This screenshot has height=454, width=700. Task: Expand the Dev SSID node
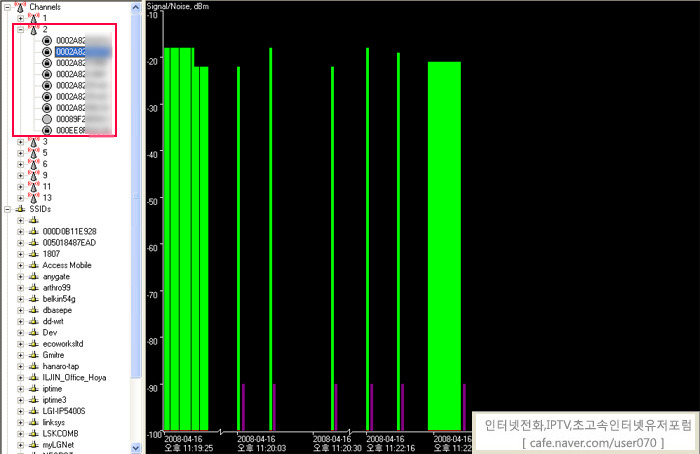click(x=21, y=333)
